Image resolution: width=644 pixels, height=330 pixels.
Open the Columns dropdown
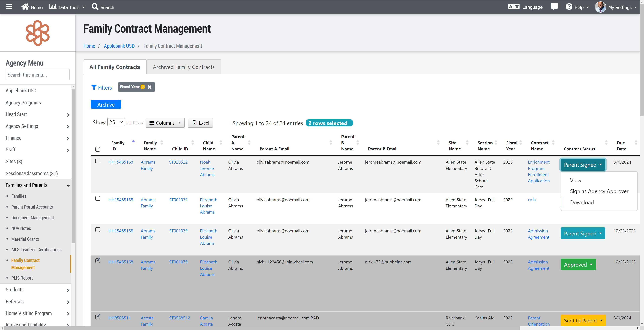point(165,123)
